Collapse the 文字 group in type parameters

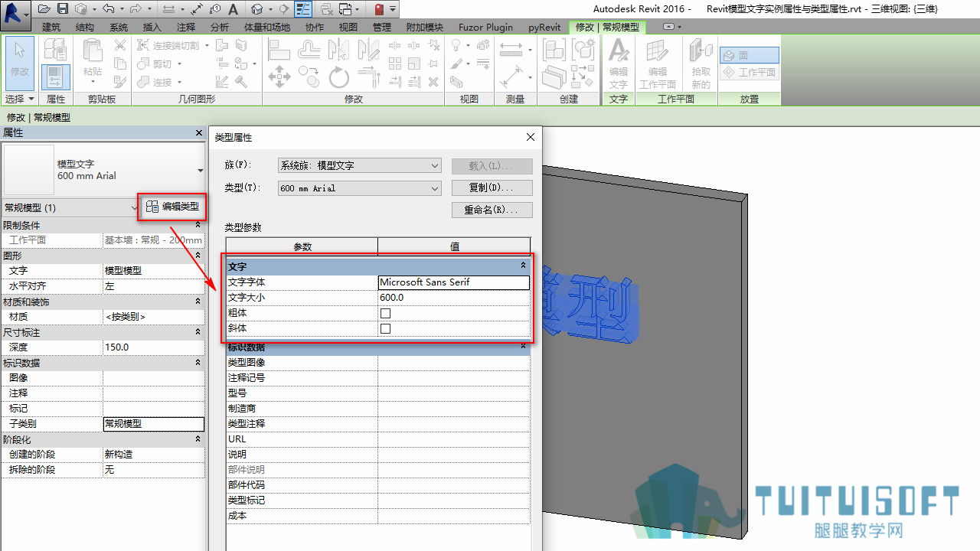523,266
